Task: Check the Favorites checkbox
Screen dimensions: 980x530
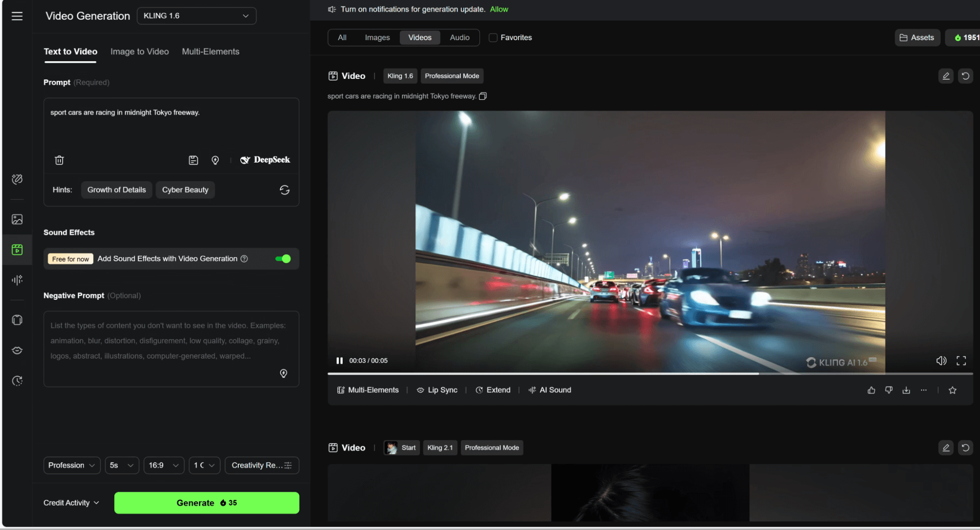Action: [493, 38]
